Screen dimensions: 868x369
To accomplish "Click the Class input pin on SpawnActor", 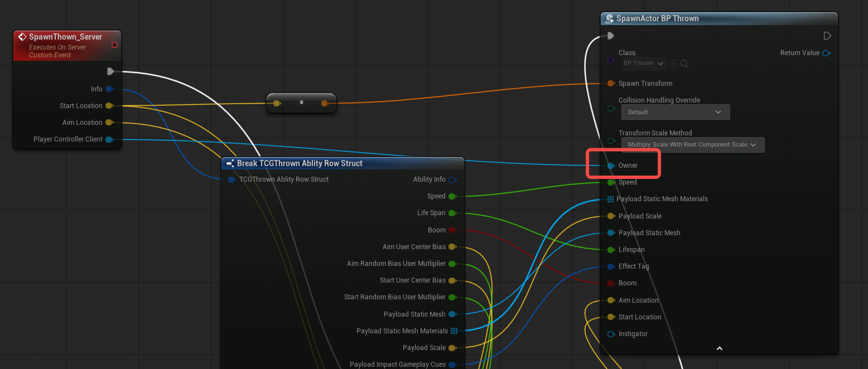I will 611,60.
